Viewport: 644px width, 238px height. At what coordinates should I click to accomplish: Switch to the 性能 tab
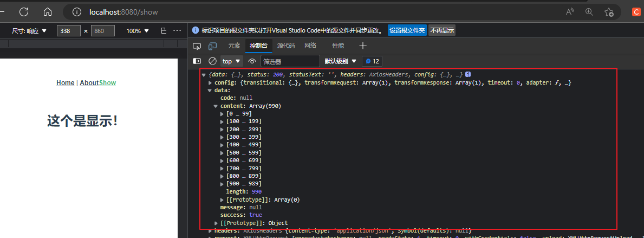click(338, 46)
